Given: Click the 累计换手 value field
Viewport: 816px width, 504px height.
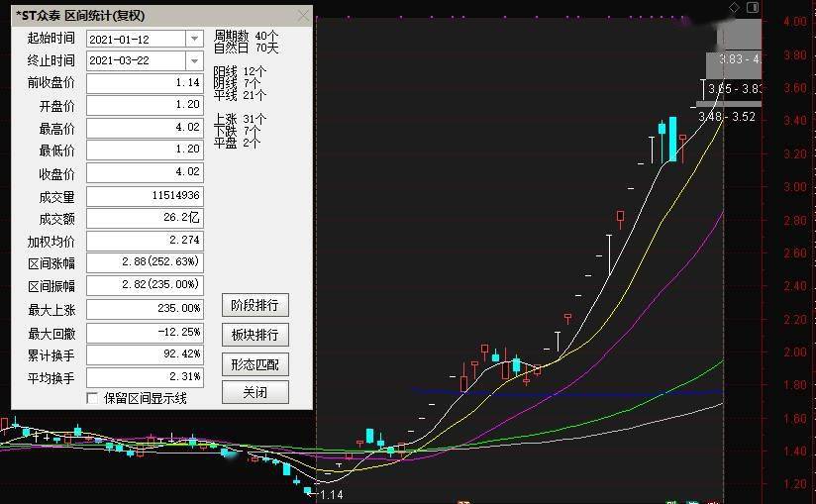Looking at the screenshot, I should [x=145, y=354].
